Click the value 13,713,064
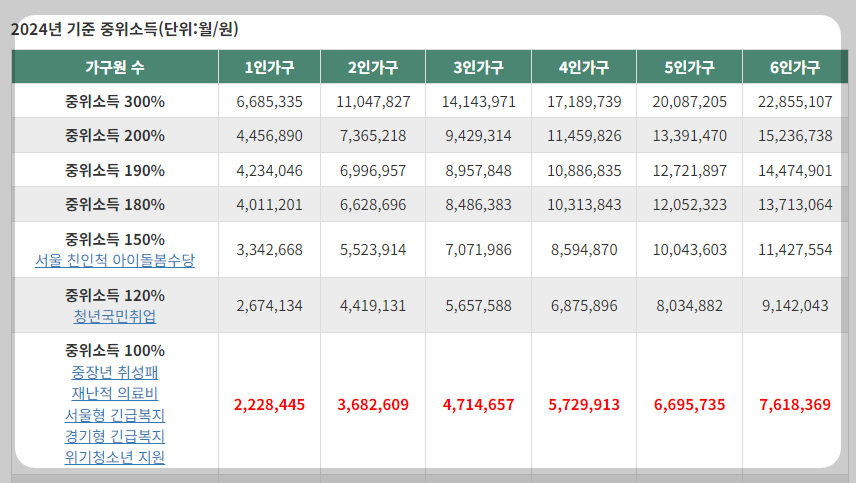Image resolution: width=856 pixels, height=483 pixels. [795, 204]
